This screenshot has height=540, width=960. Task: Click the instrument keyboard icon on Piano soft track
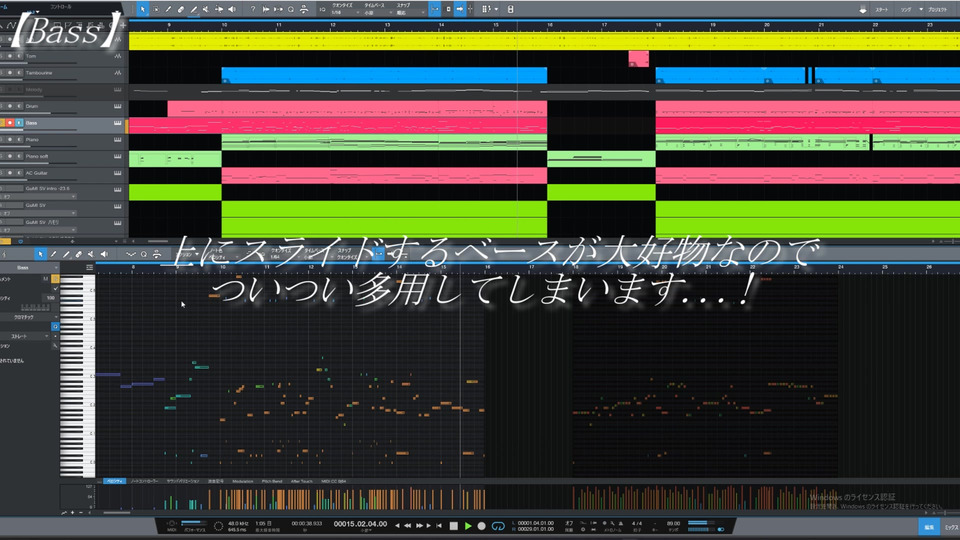[118, 157]
